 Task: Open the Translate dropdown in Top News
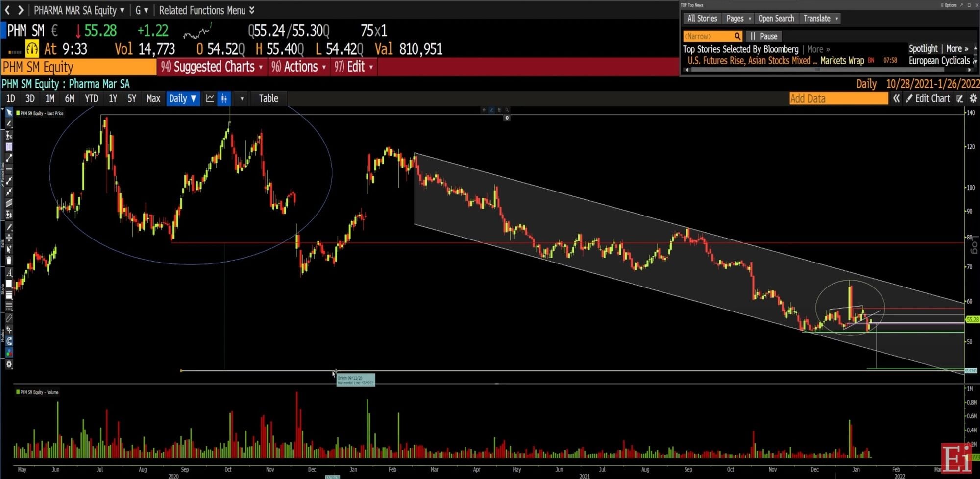(821, 19)
